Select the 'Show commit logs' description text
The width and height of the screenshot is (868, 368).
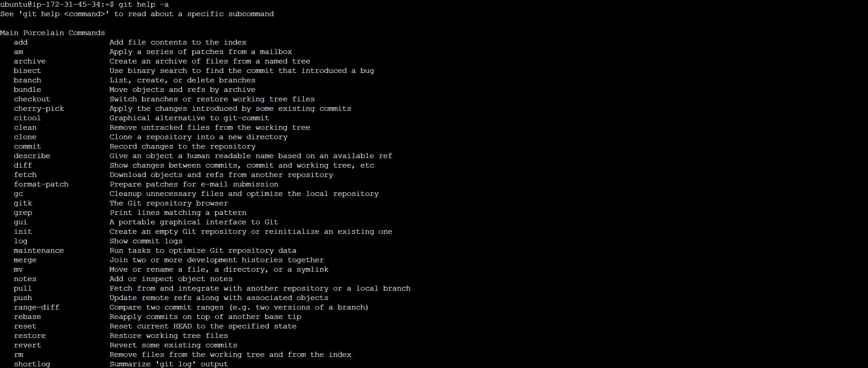click(146, 241)
